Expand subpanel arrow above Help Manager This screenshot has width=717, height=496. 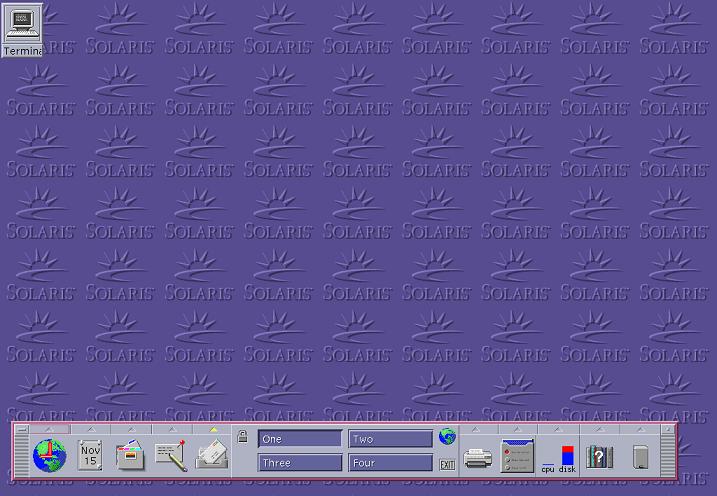[599, 429]
